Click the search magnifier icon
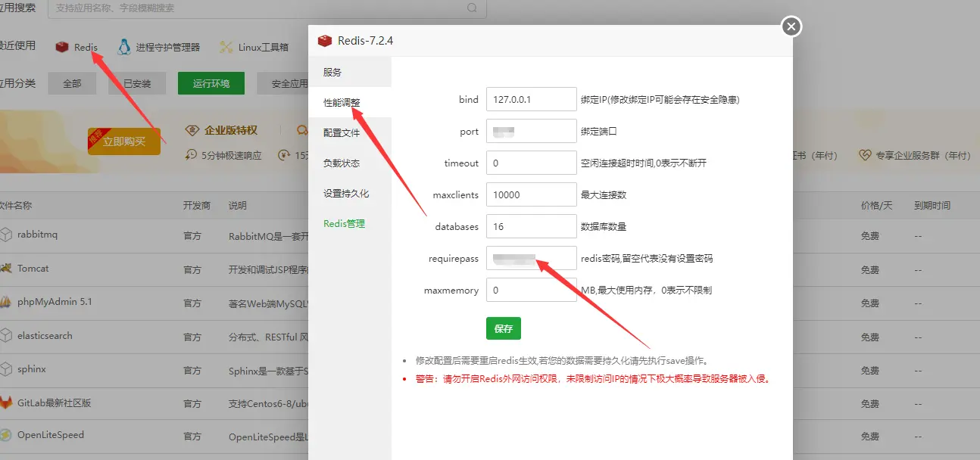Viewport: 980px width, 460px height. pos(472,8)
